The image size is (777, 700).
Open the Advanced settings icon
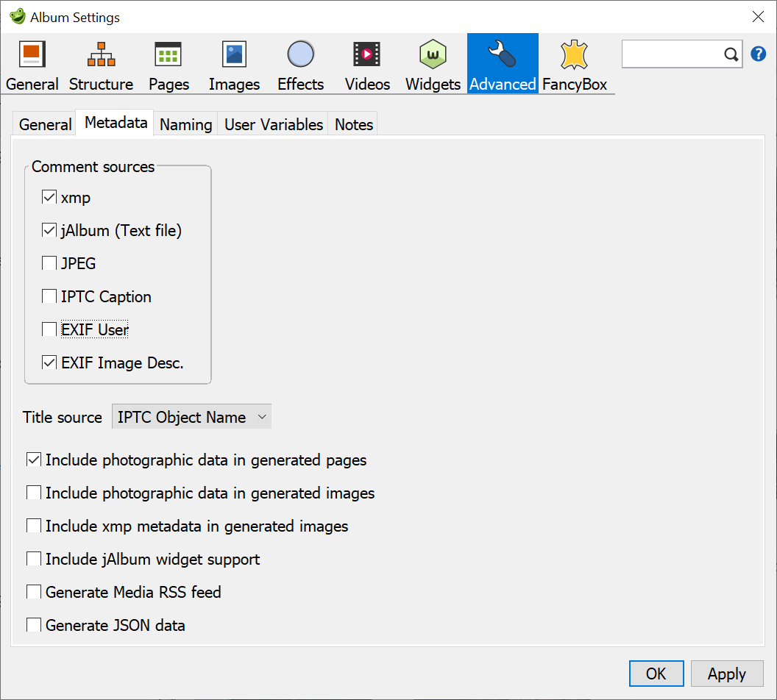tap(503, 63)
